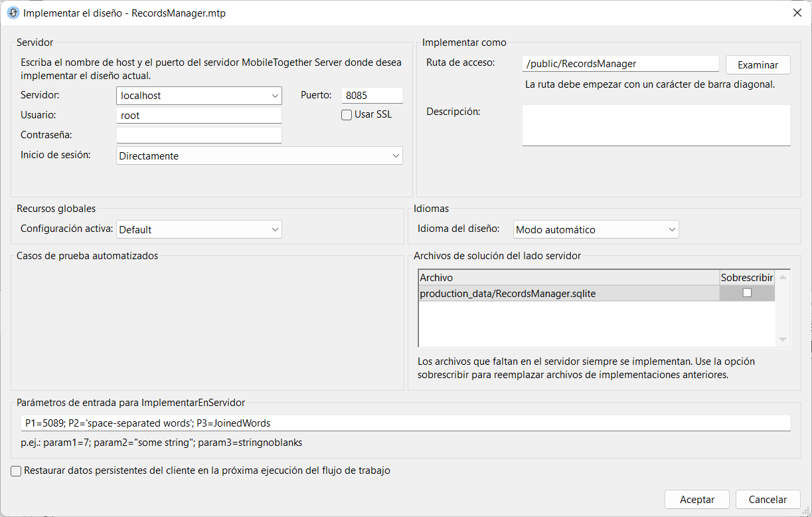Focus the Usuario text field
The image size is (812, 517).
coord(199,116)
